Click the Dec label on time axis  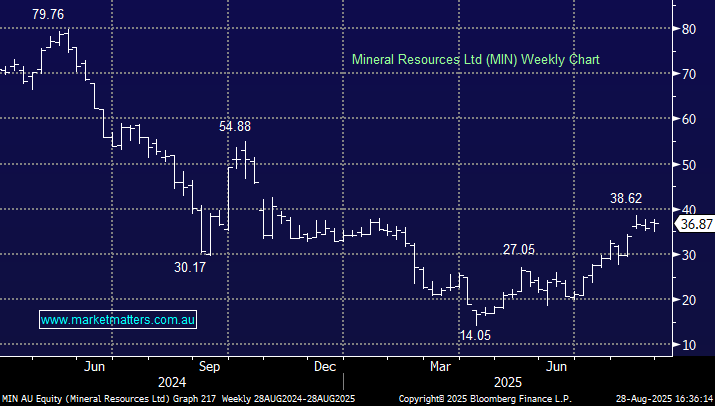tap(325, 367)
